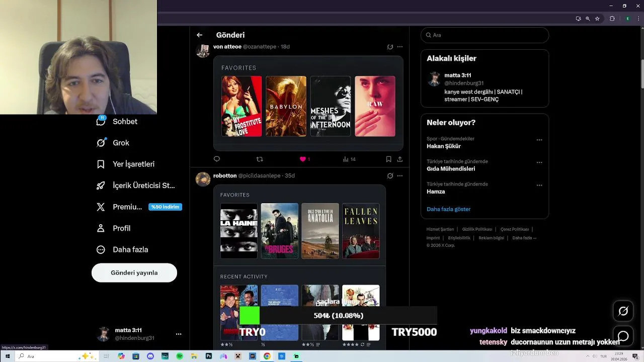Click Chrome zoom magnifier icon
Image resolution: width=644 pixels, height=362 pixels.
[588, 19]
